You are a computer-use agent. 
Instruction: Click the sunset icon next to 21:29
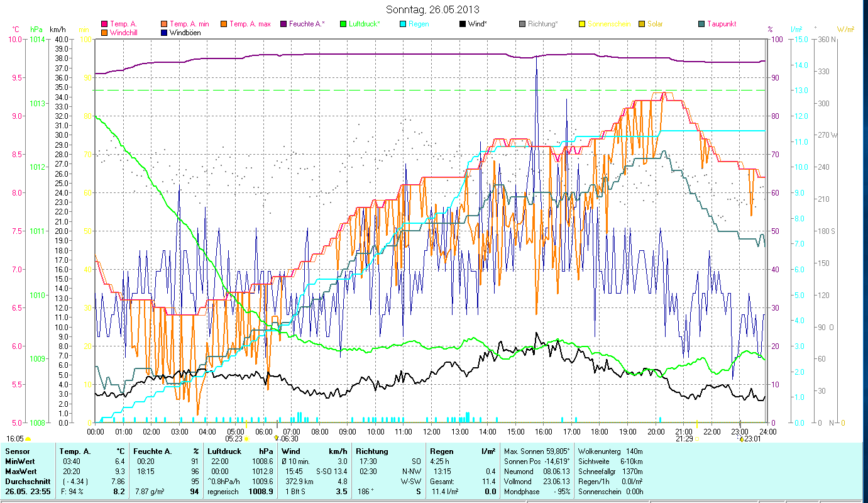pos(696,439)
